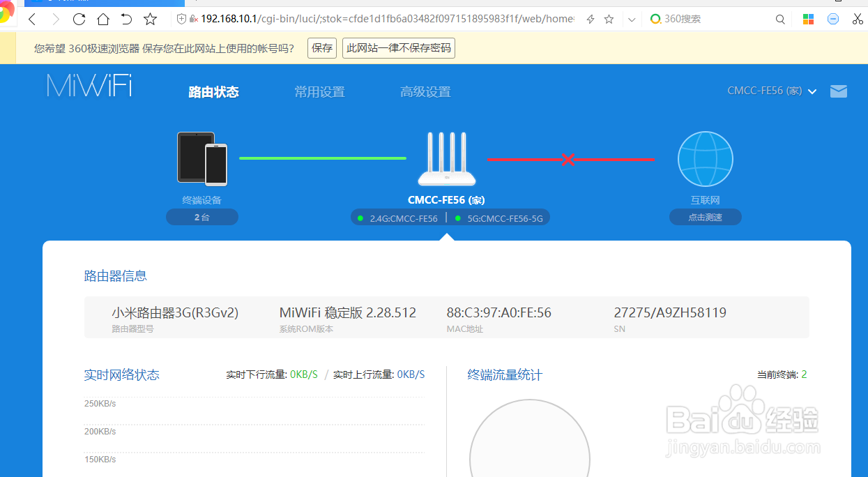The width and height of the screenshot is (868, 477).
Task: Click the 实时网络状态 heading
Action: (x=122, y=375)
